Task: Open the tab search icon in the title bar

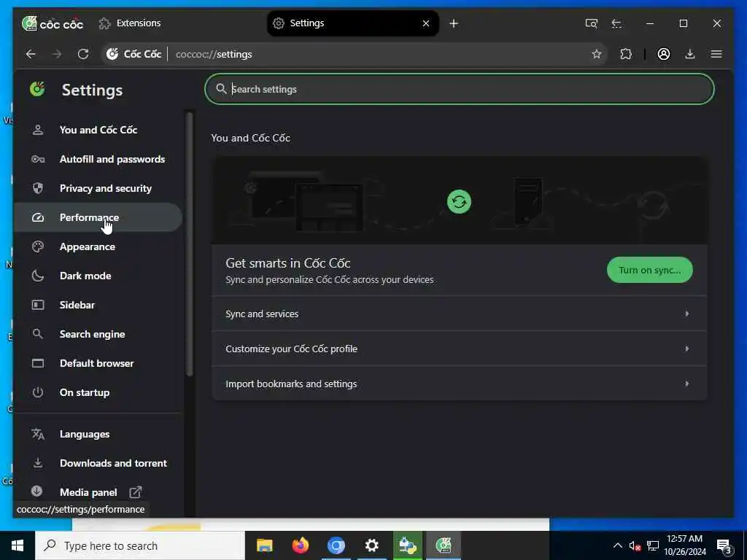Action: coord(591,23)
